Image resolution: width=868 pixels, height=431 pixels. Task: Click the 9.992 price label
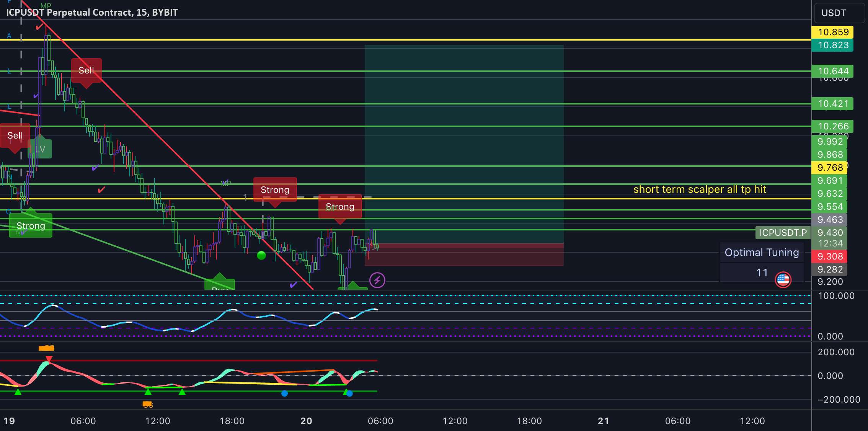pos(830,142)
